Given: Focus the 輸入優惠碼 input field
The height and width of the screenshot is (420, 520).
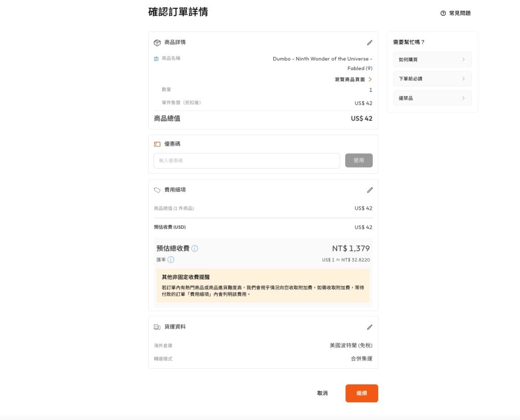Looking at the screenshot, I should (247, 160).
